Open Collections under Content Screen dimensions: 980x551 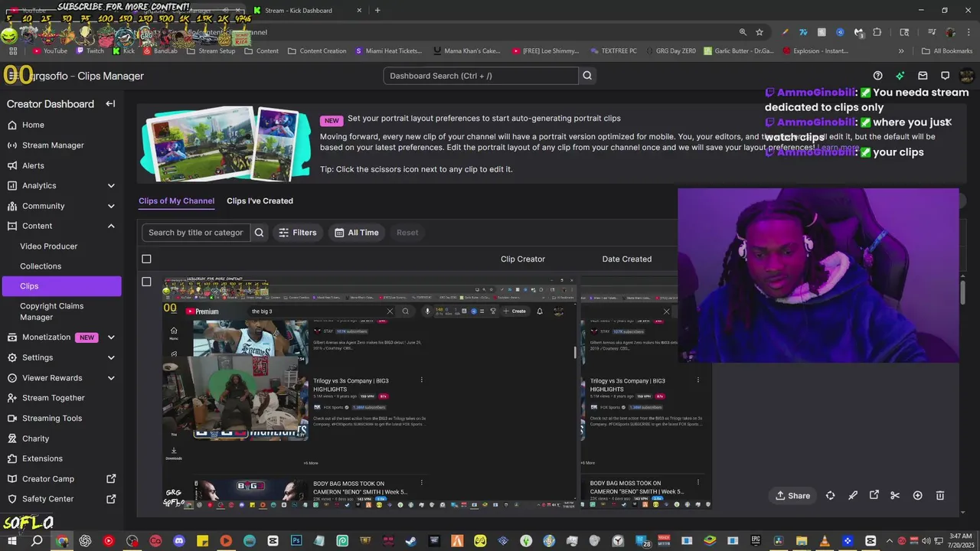(41, 266)
